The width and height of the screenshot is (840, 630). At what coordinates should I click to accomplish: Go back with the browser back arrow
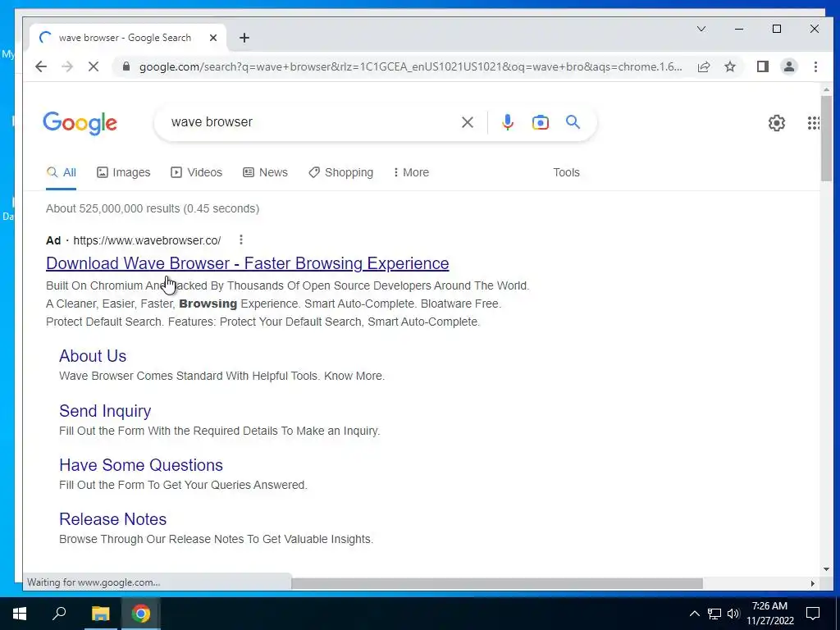[x=41, y=66]
